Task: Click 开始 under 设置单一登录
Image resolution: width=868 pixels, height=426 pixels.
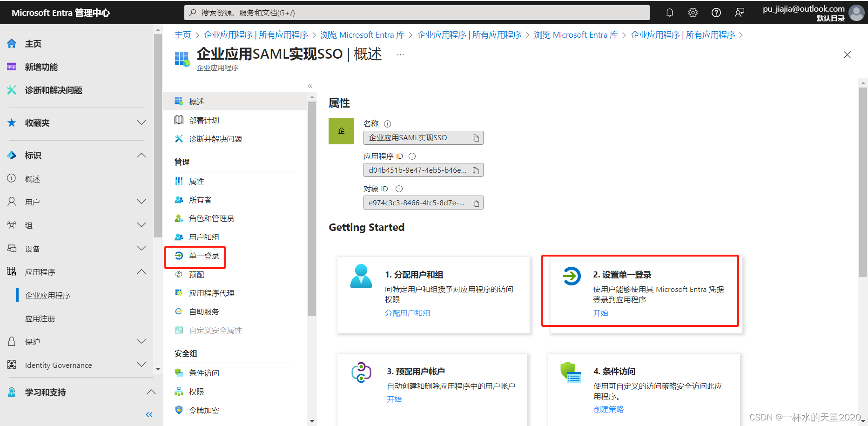Action: pyautogui.click(x=600, y=312)
